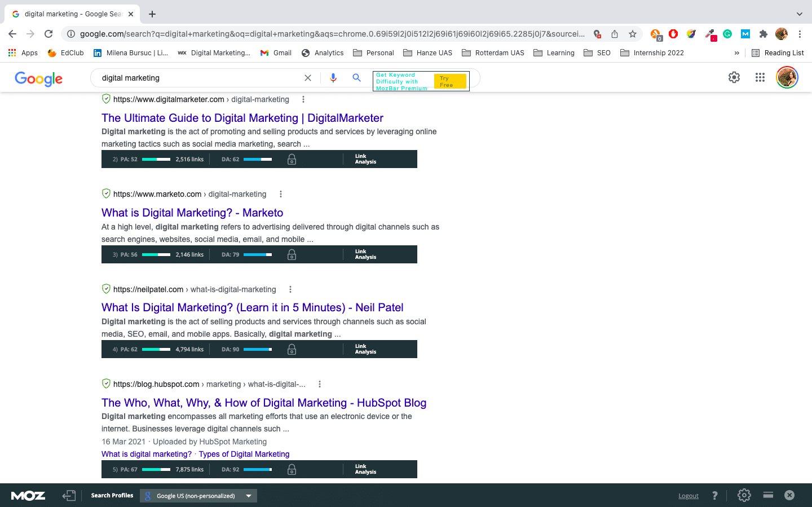The image size is (812, 507).
Task: Open the Chrome three-dot menu
Action: 800,34
